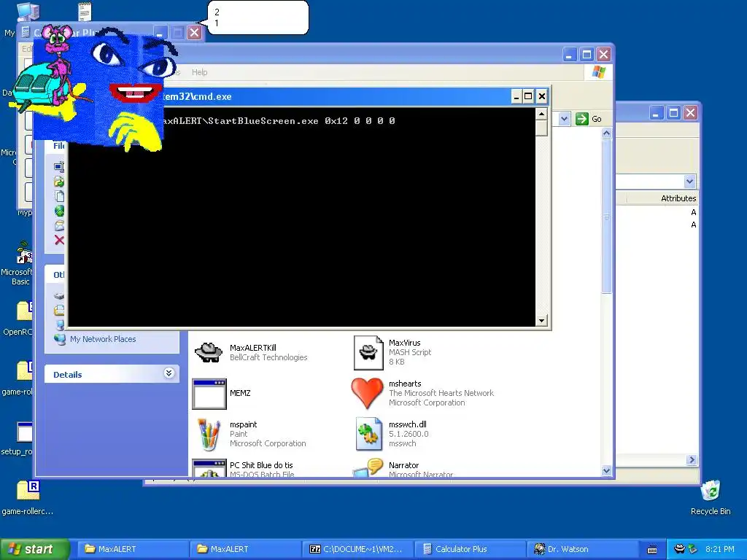Click the red X delete task icon
Screen dimensions: 747x560
point(59,240)
